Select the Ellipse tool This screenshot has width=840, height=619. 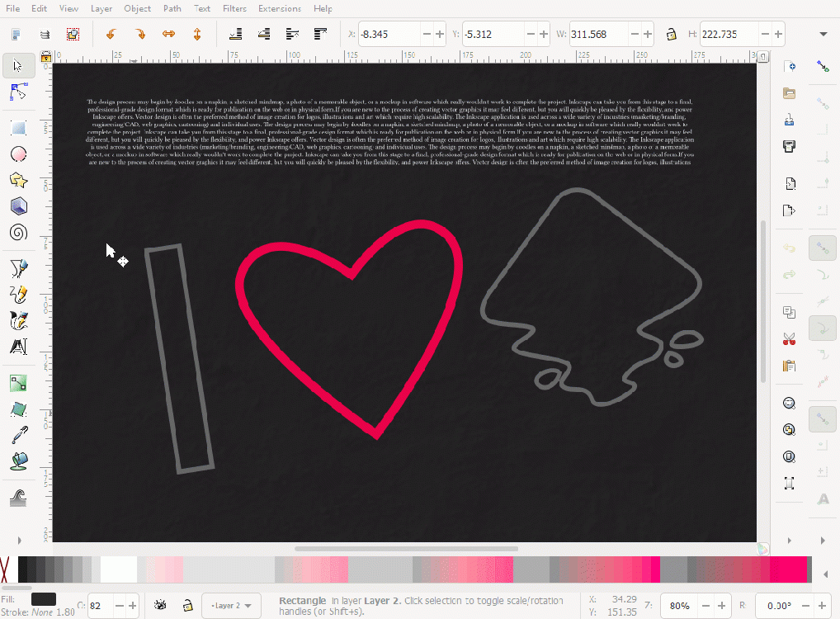click(18, 154)
